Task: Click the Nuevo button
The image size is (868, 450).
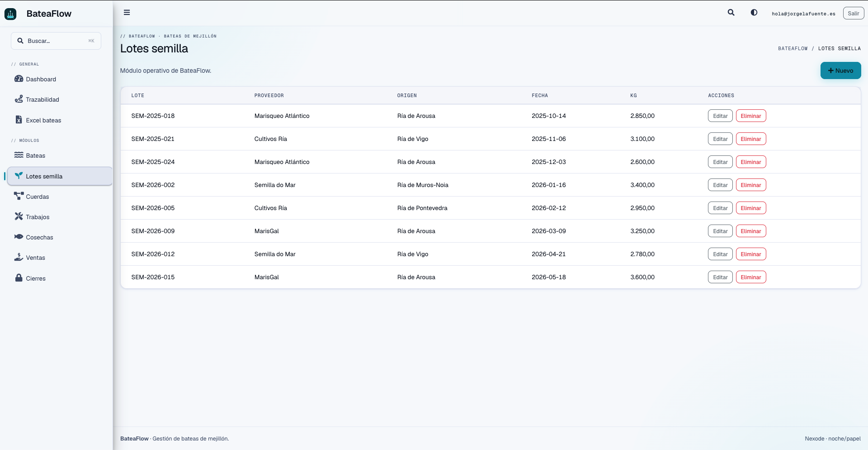Action: 840,70
